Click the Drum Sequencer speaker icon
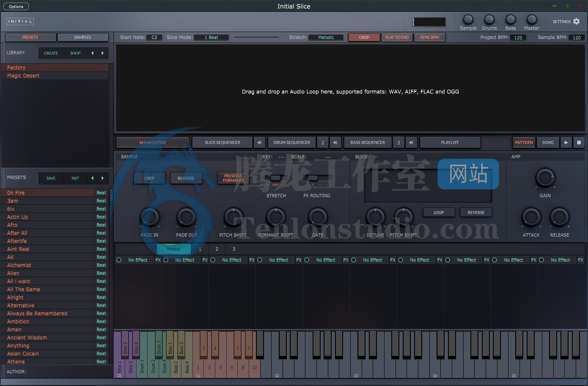The height and width of the screenshot is (386, 588). [335, 143]
